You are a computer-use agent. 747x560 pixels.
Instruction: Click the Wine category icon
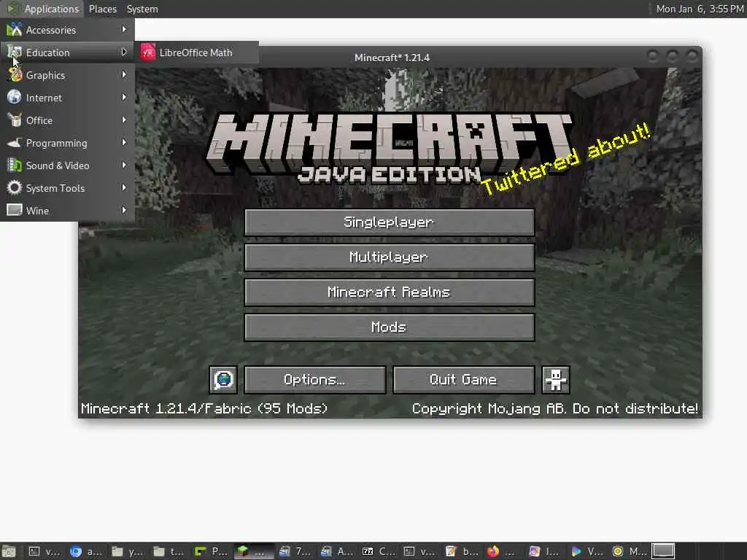15,210
